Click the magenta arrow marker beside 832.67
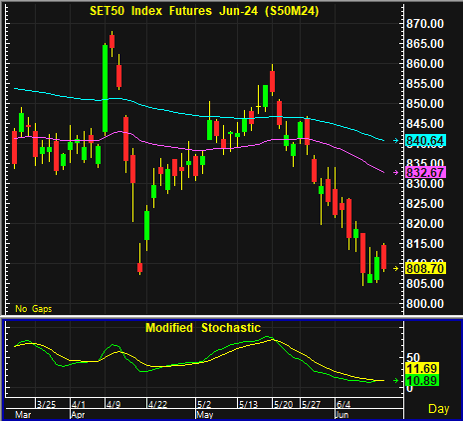Screen dimensions: 463x421 point(396,172)
